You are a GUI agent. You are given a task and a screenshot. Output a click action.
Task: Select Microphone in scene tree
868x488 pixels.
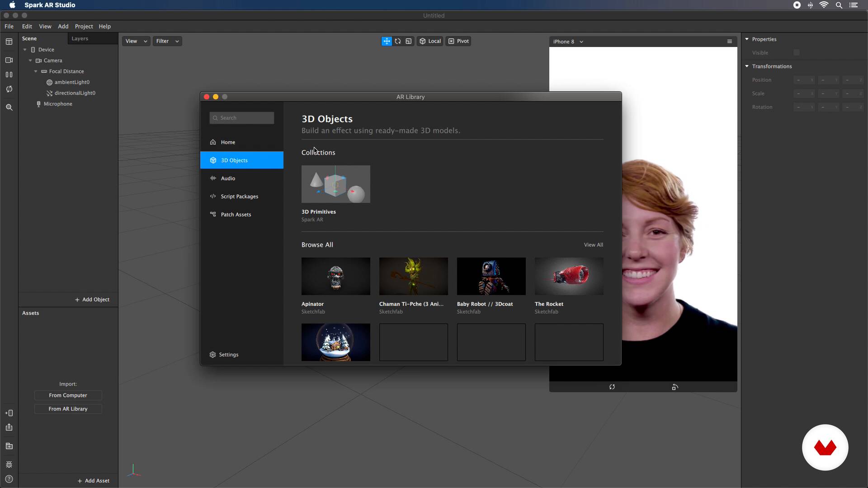click(x=58, y=104)
